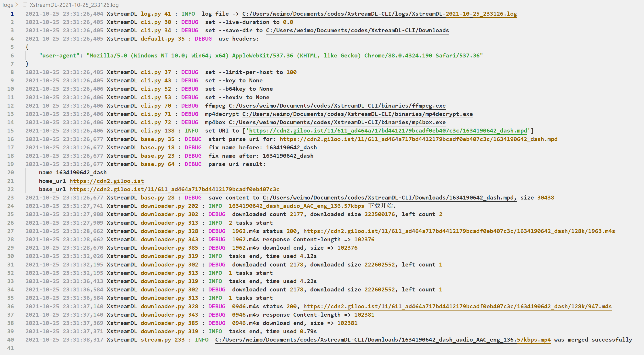Open the log file path link on line 1

coord(379,14)
